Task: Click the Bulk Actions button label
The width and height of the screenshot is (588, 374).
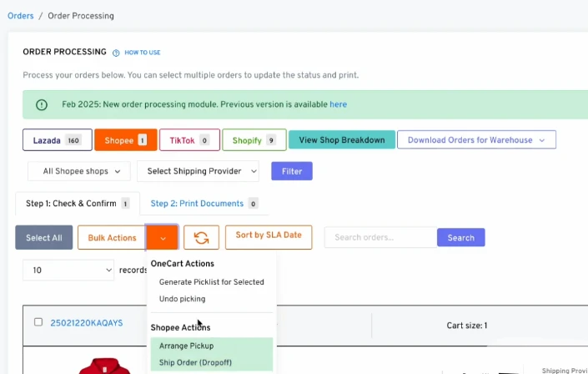Action: (x=112, y=237)
